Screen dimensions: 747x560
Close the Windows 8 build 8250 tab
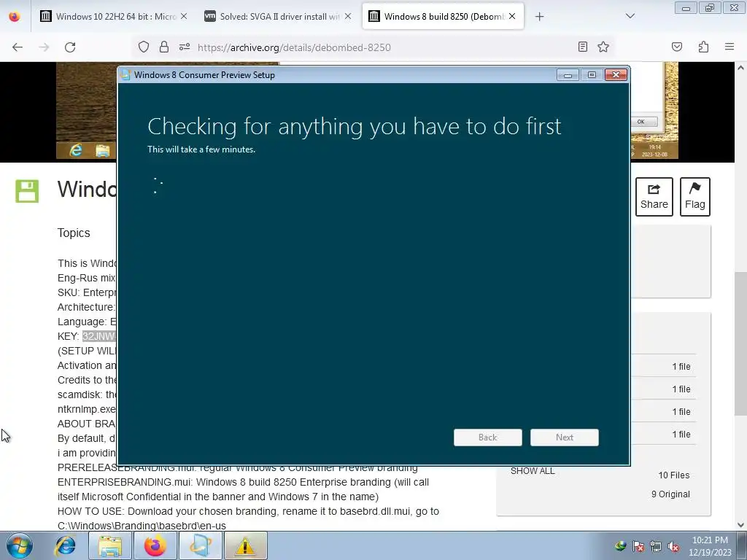point(512,16)
